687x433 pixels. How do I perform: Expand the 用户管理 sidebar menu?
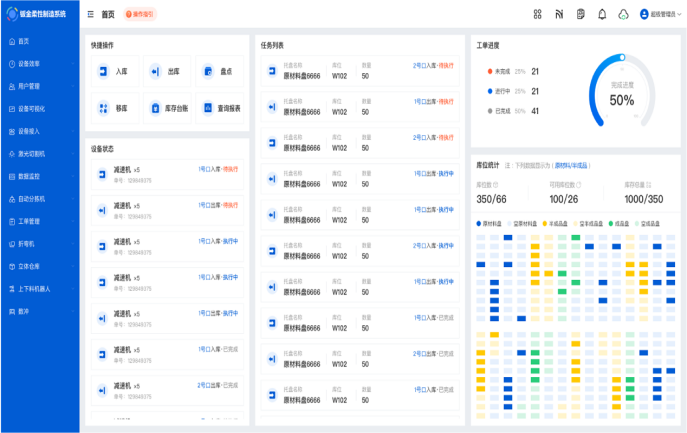tap(40, 86)
